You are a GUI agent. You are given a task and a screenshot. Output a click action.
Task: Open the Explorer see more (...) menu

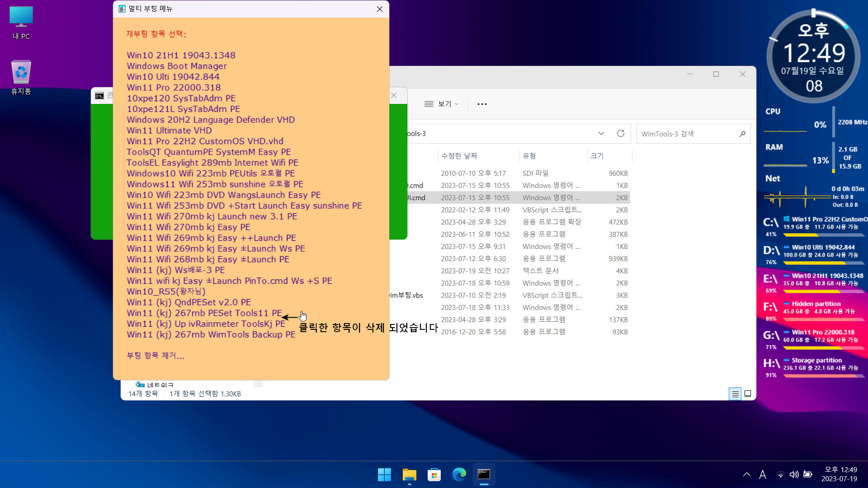point(482,104)
